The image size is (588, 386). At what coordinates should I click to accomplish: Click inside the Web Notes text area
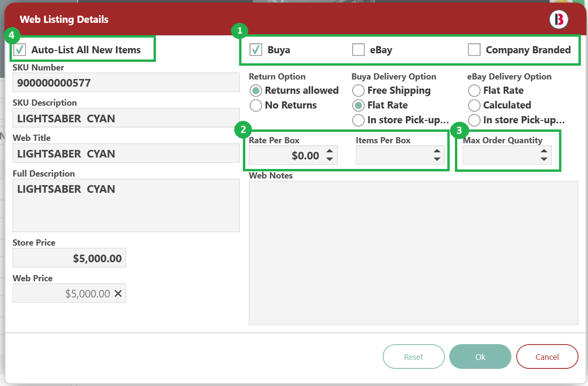(x=414, y=253)
